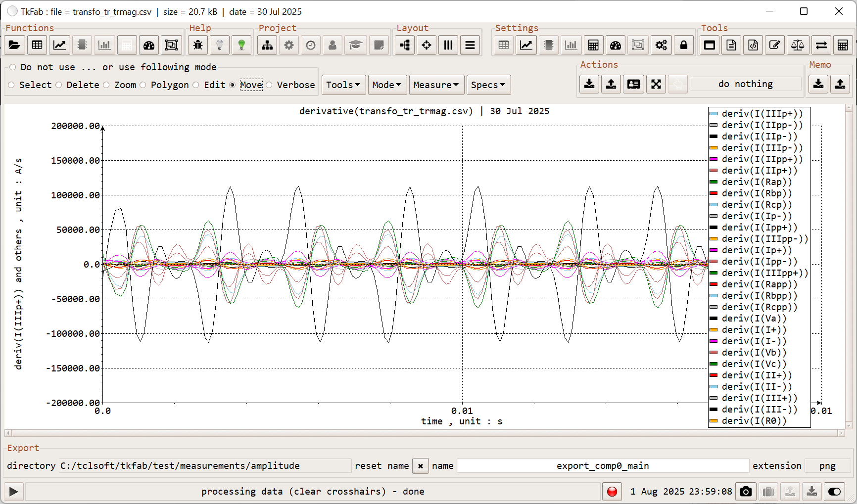Expand the Tools dropdown menu

[343, 85]
